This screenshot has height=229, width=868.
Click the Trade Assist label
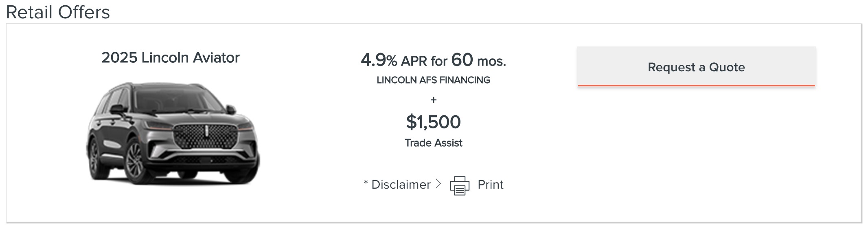tap(433, 143)
